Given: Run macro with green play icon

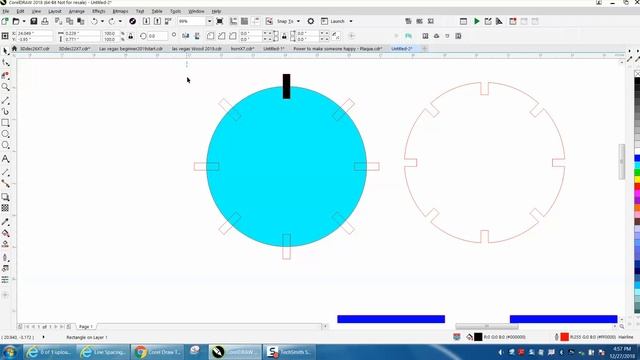Looking at the screenshot, I should tap(476, 21).
